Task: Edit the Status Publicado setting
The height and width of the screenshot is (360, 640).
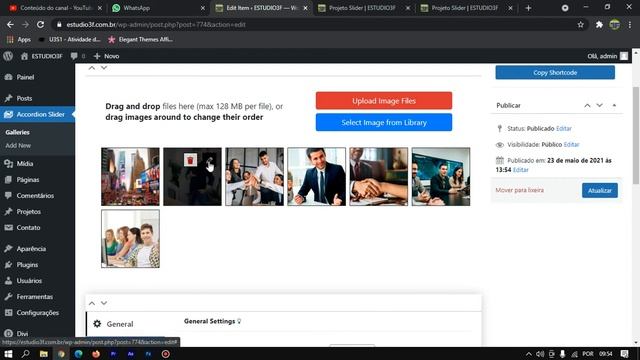Action: 564,129
